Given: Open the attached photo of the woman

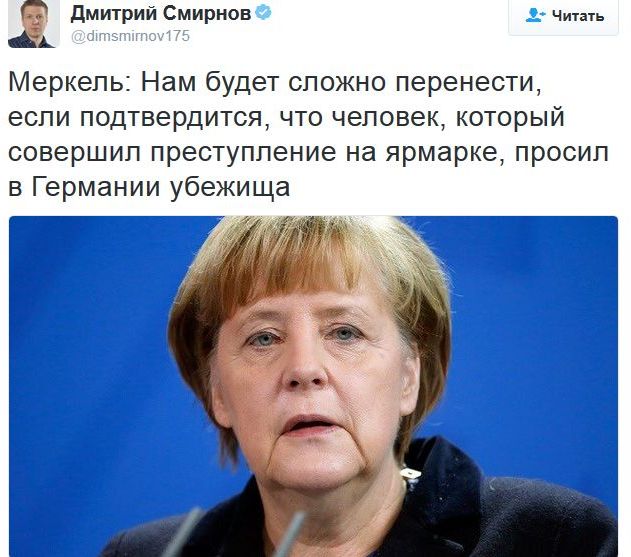Looking at the screenshot, I should pos(313,386).
